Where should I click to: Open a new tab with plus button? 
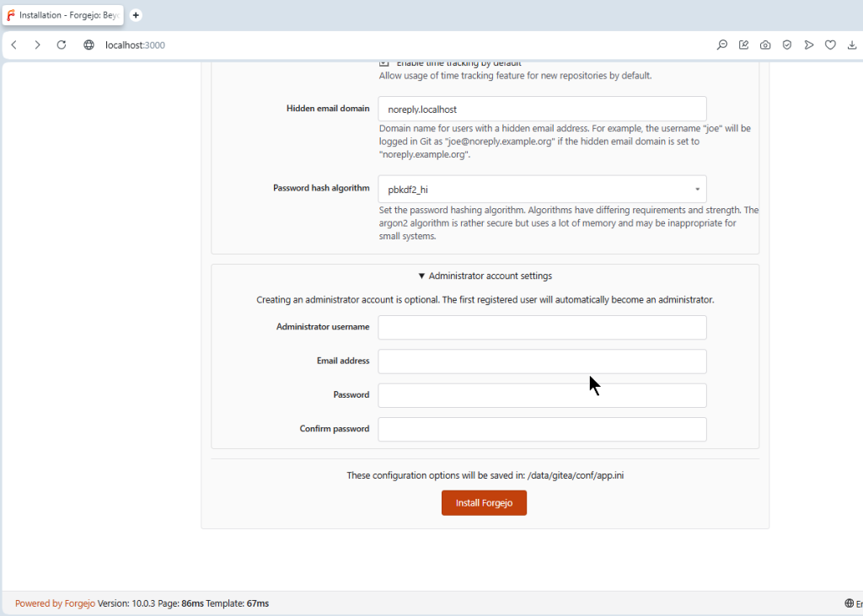(136, 15)
